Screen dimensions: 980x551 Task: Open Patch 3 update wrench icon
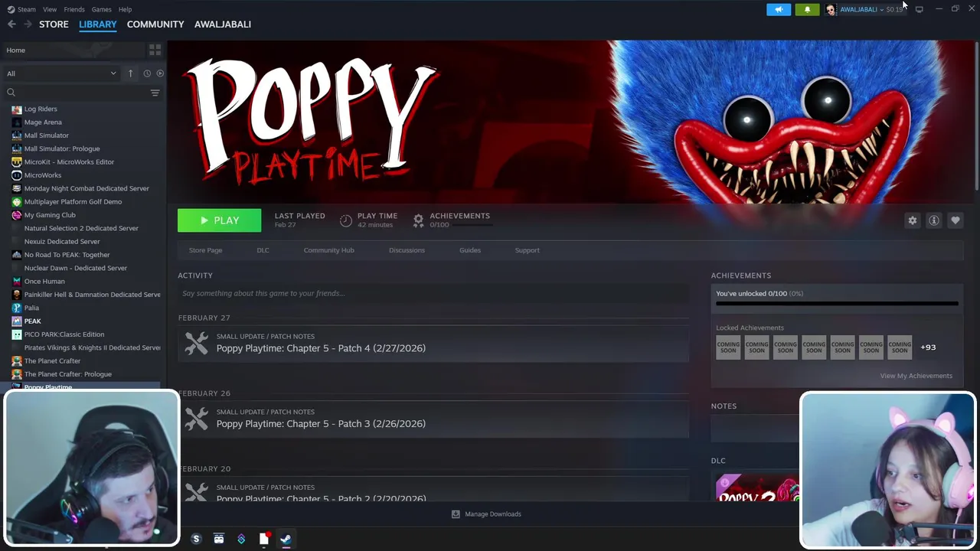coord(196,419)
